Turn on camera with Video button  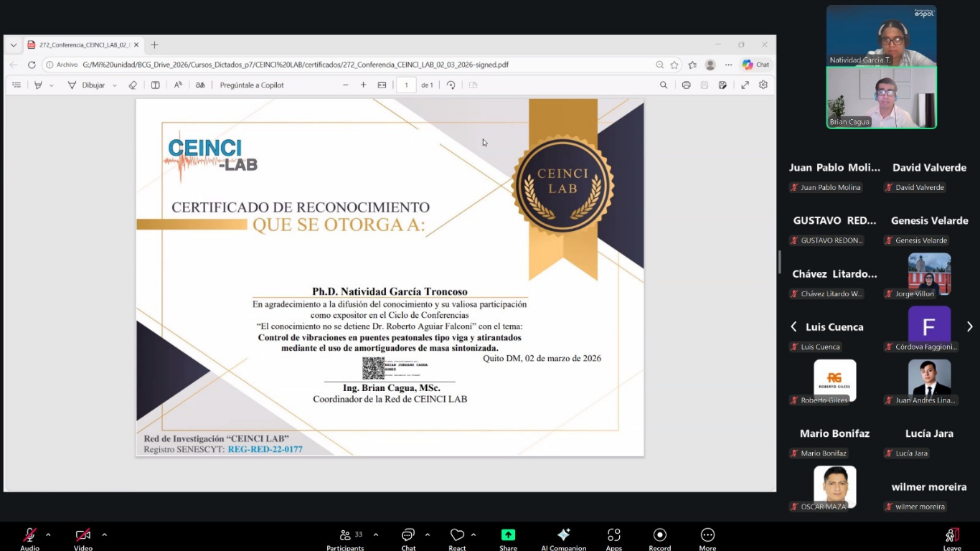[x=83, y=535]
